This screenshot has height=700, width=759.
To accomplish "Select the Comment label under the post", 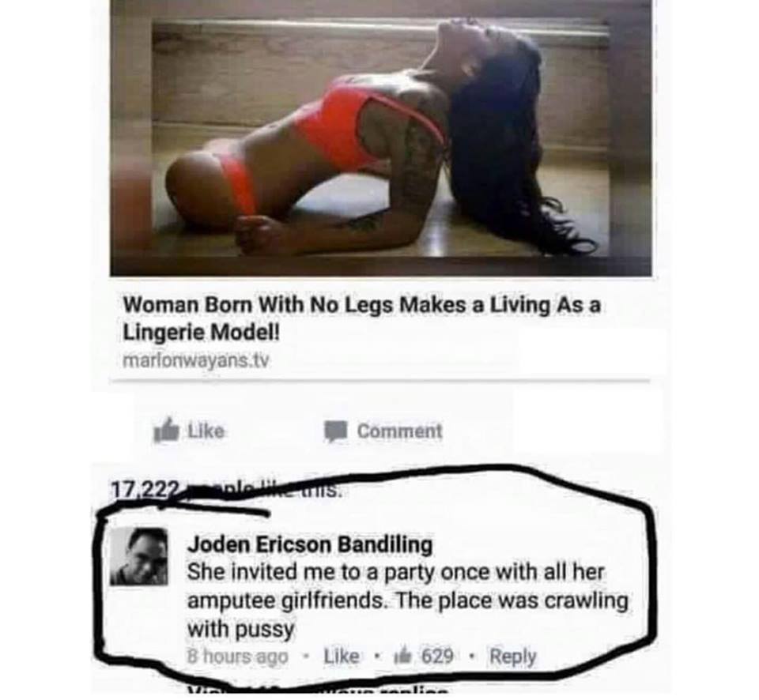I will coord(399,431).
